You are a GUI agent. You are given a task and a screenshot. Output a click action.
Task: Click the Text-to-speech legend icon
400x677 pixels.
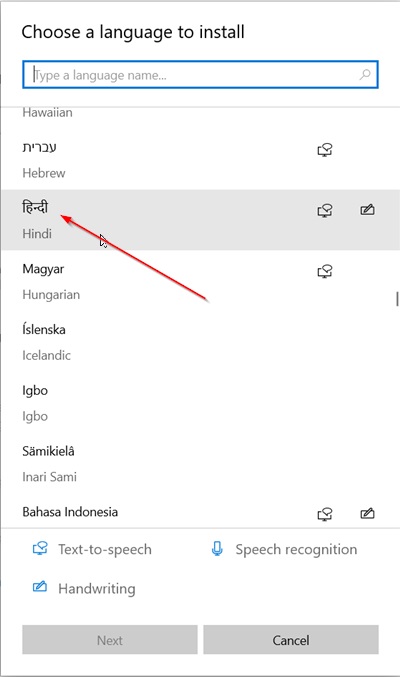pos(40,549)
